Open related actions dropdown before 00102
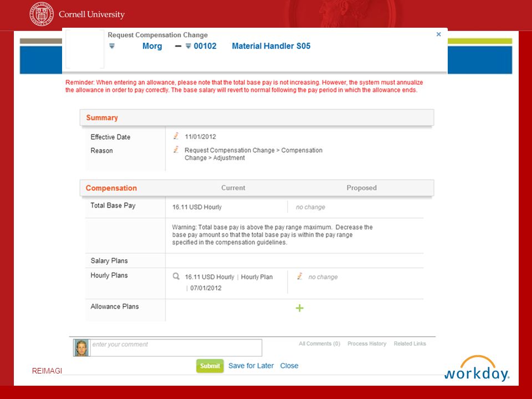Viewport: 532px width, 399px height. tap(188, 46)
